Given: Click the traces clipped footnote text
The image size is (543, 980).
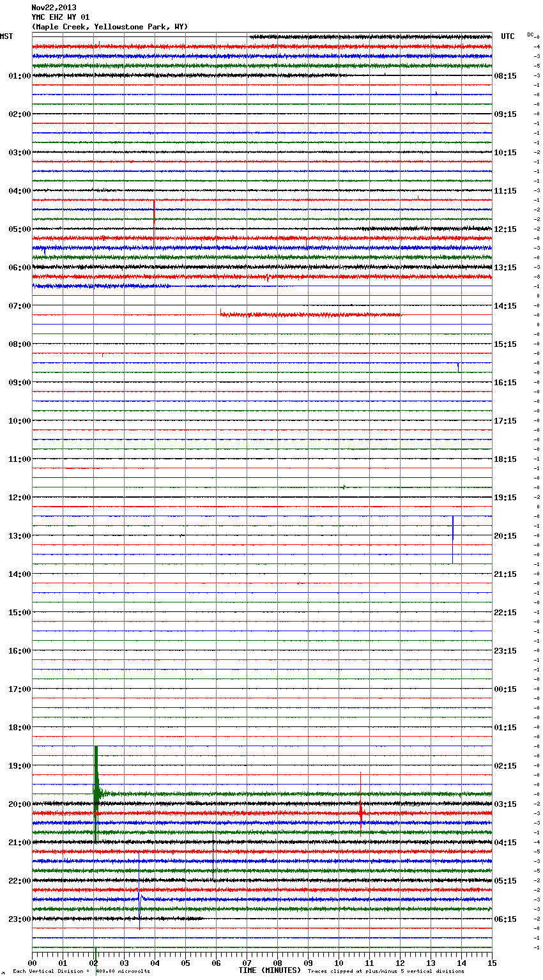Looking at the screenshot, I should (386, 972).
